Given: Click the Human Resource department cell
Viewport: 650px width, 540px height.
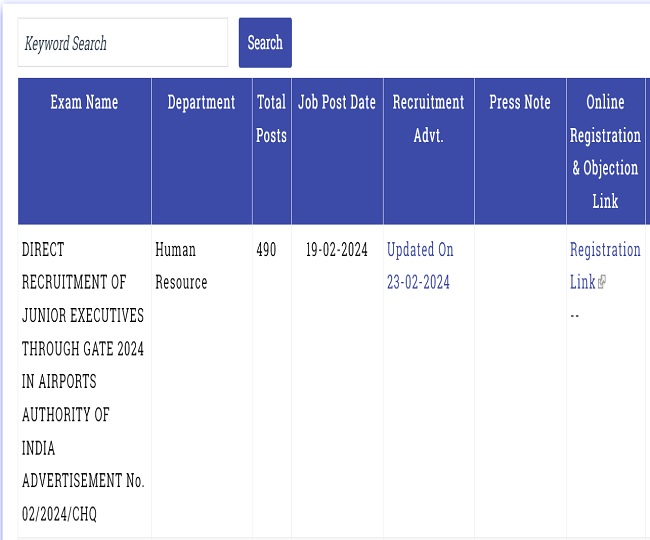Looking at the screenshot, I should (x=181, y=266).
